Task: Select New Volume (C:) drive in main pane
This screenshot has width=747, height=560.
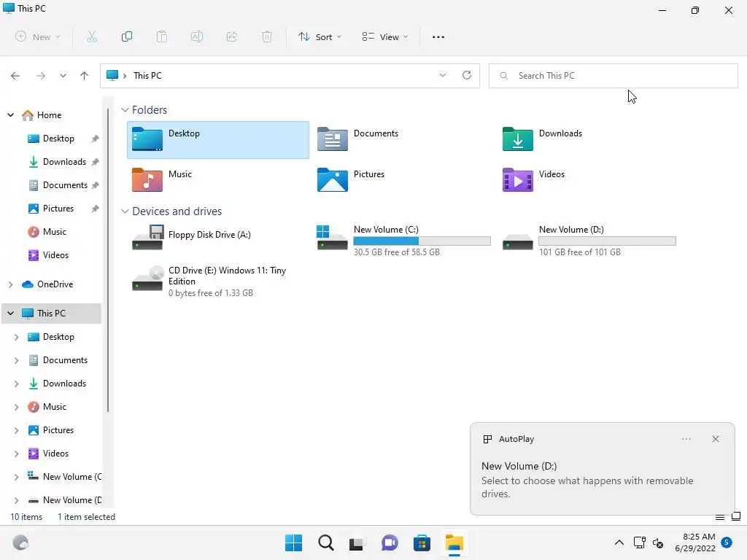Action: point(403,241)
